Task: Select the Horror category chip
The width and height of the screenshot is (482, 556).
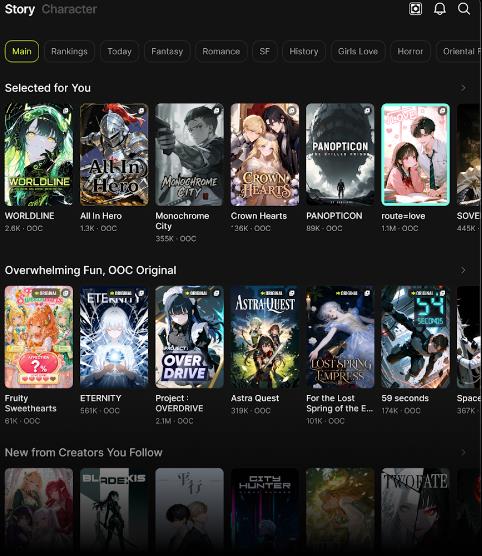Action: [x=410, y=51]
